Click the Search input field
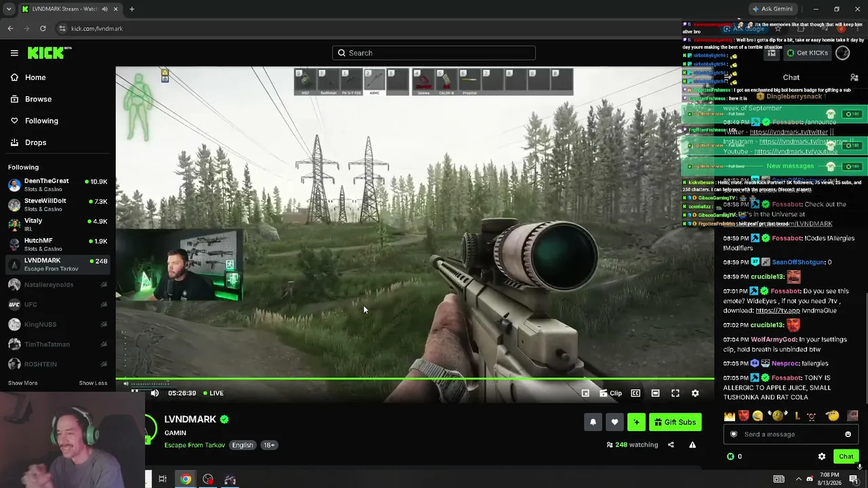868x488 pixels. click(434, 53)
